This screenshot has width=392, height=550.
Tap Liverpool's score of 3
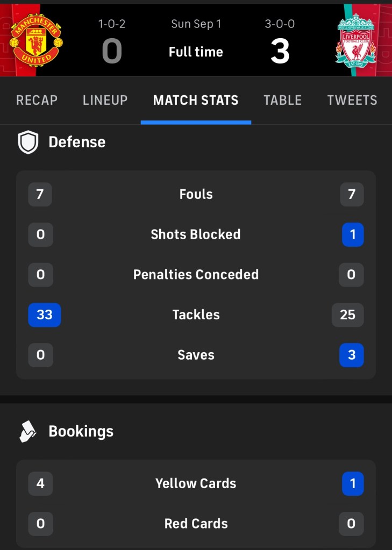280,52
